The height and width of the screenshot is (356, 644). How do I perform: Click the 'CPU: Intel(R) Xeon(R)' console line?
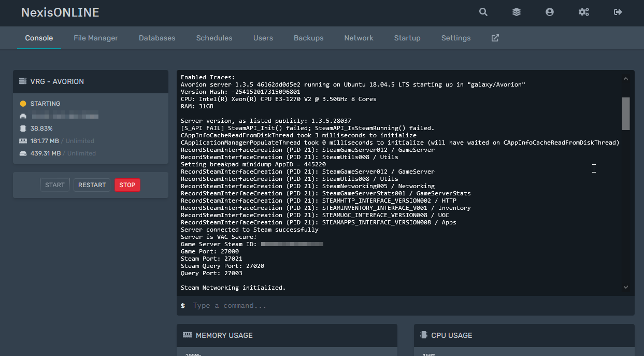pos(279,99)
